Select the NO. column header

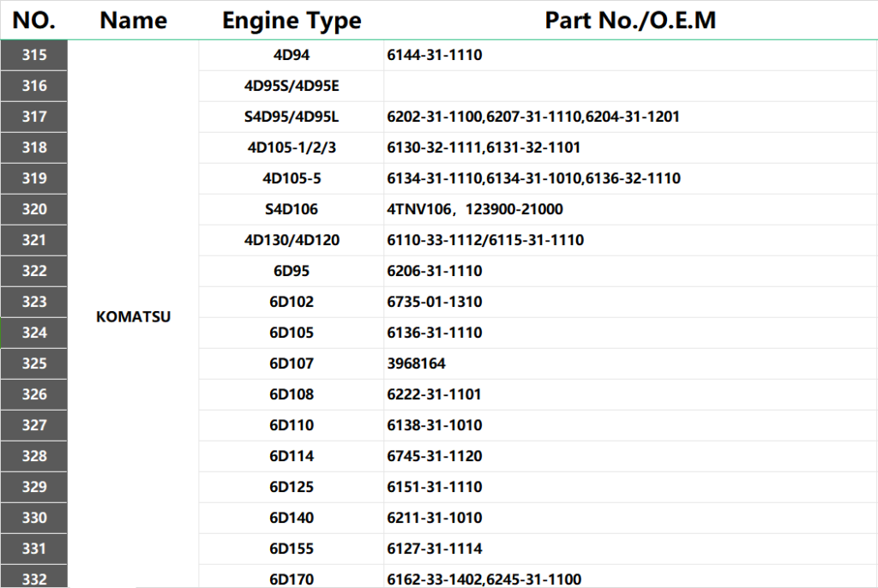click(34, 21)
